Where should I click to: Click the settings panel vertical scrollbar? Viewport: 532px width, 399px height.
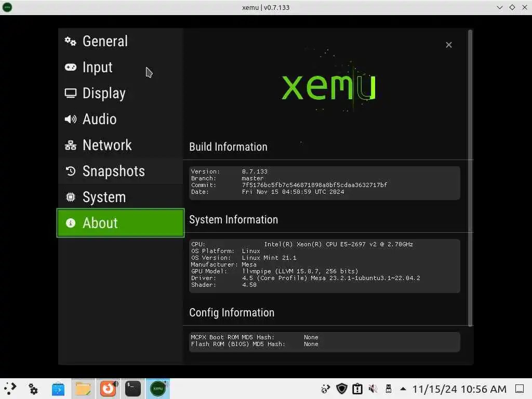[470, 179]
